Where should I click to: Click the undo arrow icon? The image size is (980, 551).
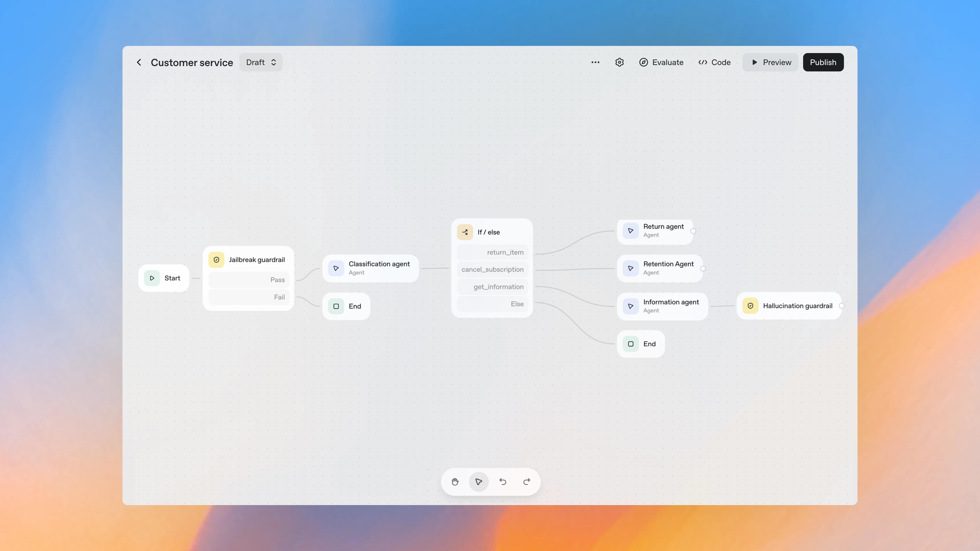[x=503, y=482]
